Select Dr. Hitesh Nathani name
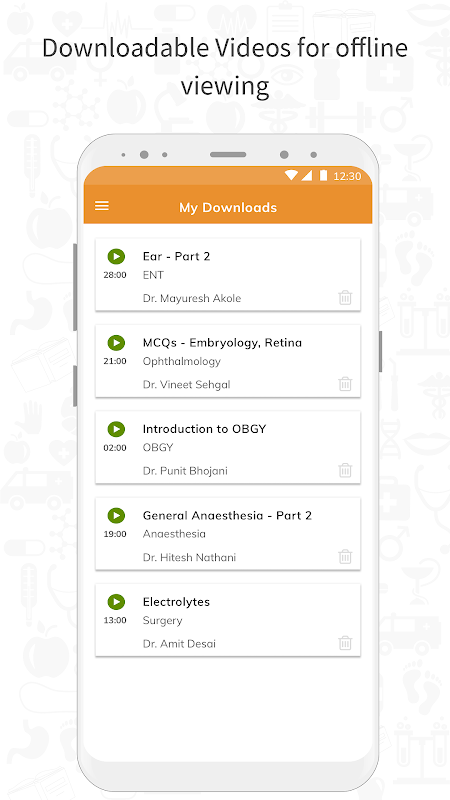450x800 pixels. pos(189,558)
